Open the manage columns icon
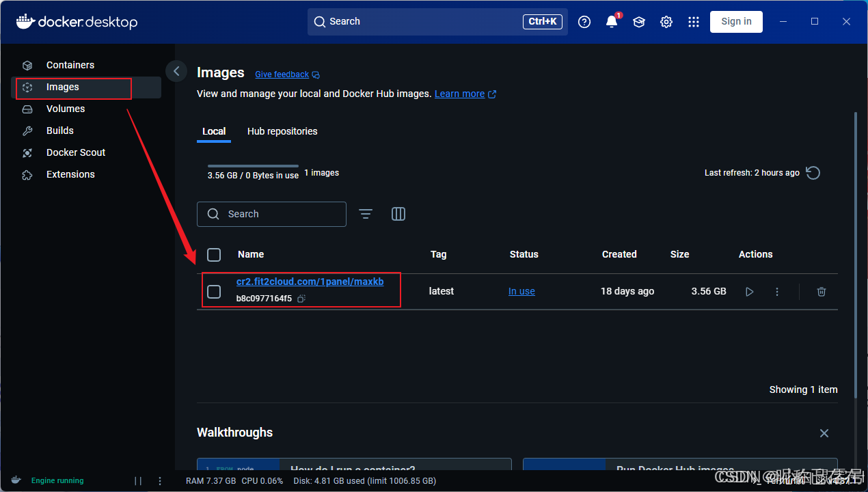 point(398,214)
